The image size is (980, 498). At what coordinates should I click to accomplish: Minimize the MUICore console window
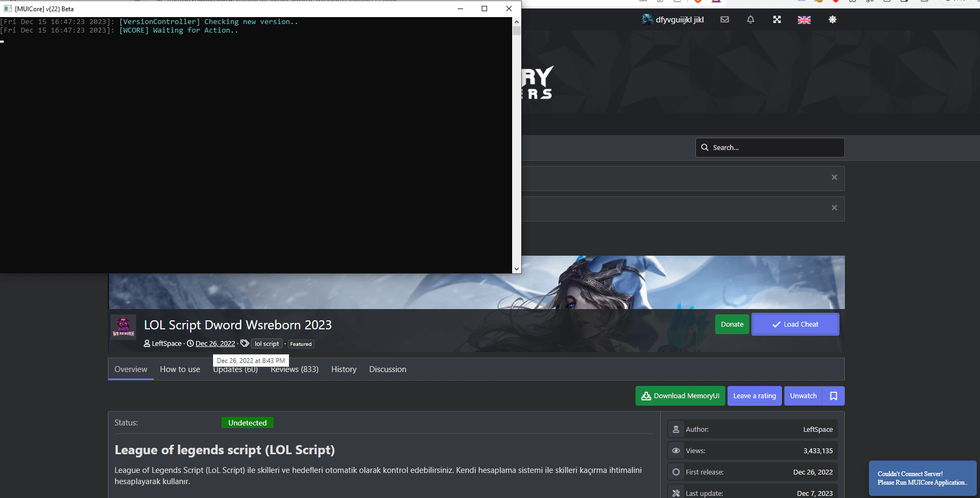click(x=460, y=9)
